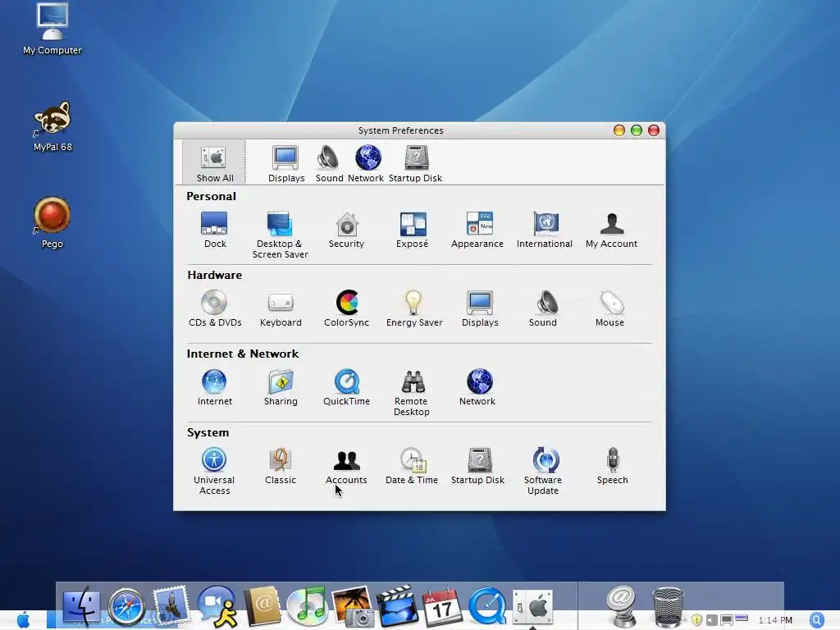Screen dimensions: 840x630
Task: Open the Mail stamp icon in dock
Action: click(171, 605)
